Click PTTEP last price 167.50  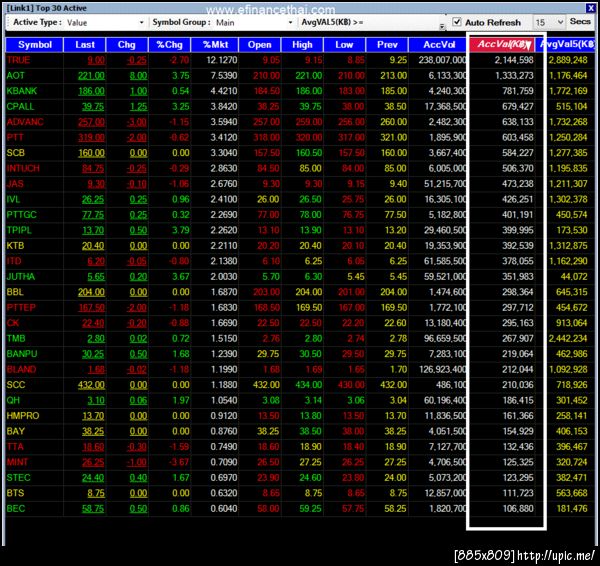point(91,308)
